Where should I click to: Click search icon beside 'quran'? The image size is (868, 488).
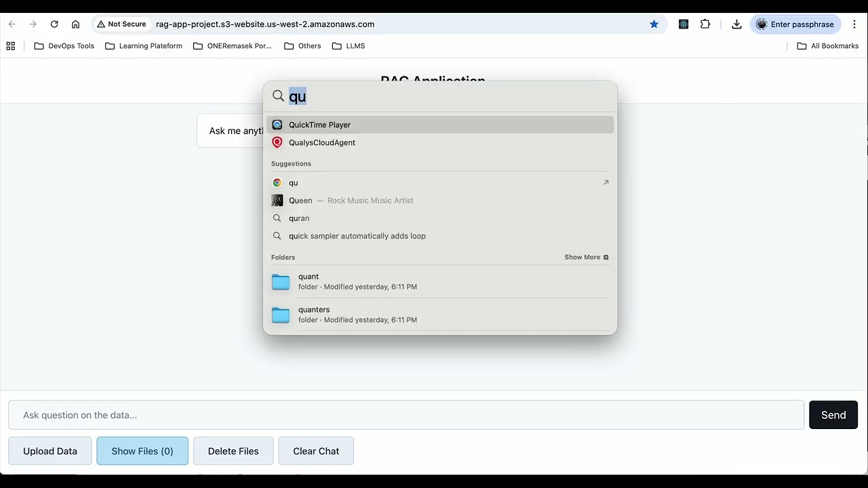[277, 218]
